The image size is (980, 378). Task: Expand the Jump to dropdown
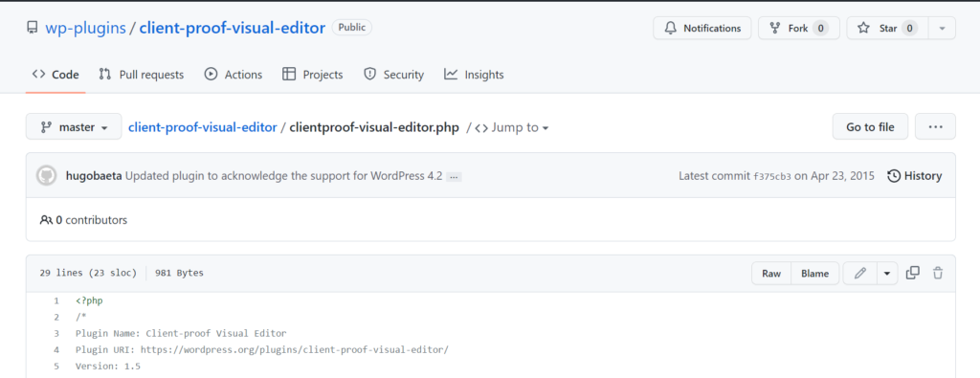(x=512, y=127)
